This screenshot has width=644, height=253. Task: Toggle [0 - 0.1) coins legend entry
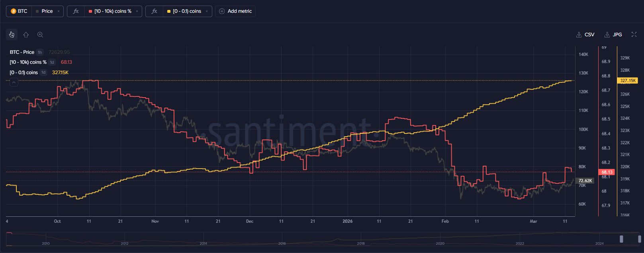pyautogui.click(x=24, y=73)
